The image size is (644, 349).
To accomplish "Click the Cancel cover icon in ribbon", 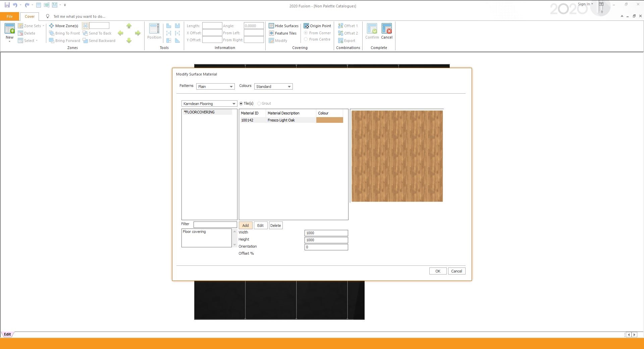I will 387,29.
